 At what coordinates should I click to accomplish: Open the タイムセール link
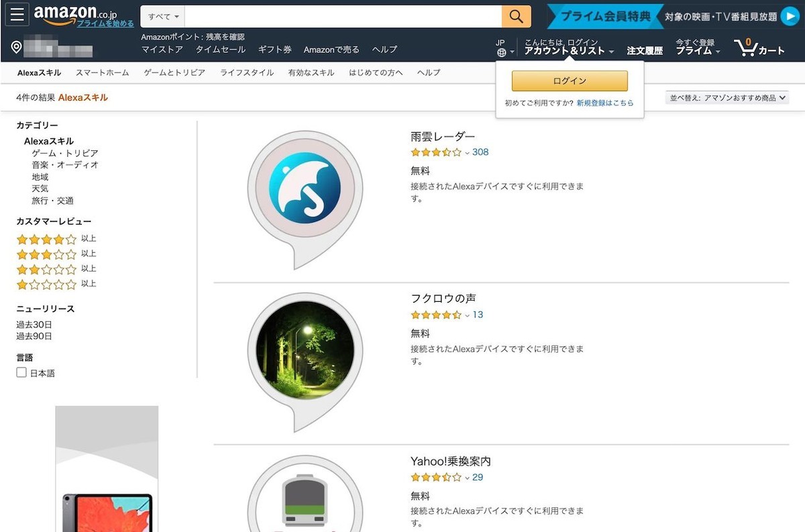[221, 50]
